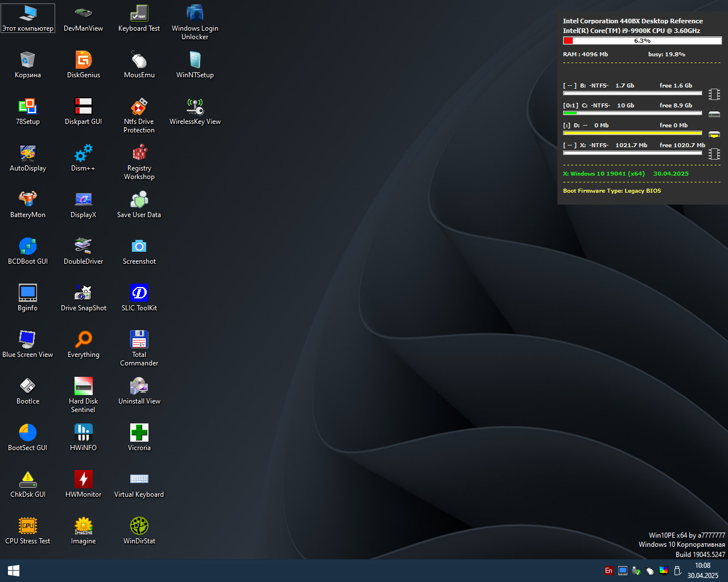The width and height of the screenshot is (728, 582).
Task: Launch HWiNFO
Action: click(83, 438)
